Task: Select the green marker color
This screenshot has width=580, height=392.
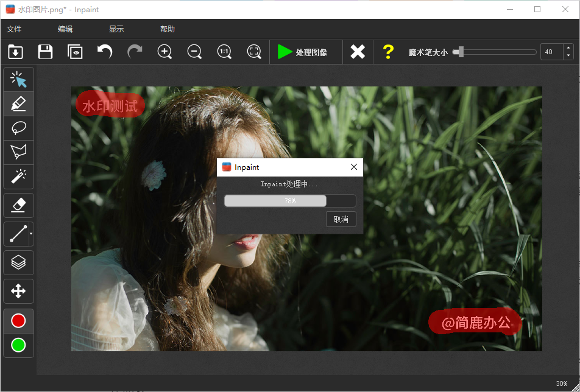Action: (x=18, y=345)
